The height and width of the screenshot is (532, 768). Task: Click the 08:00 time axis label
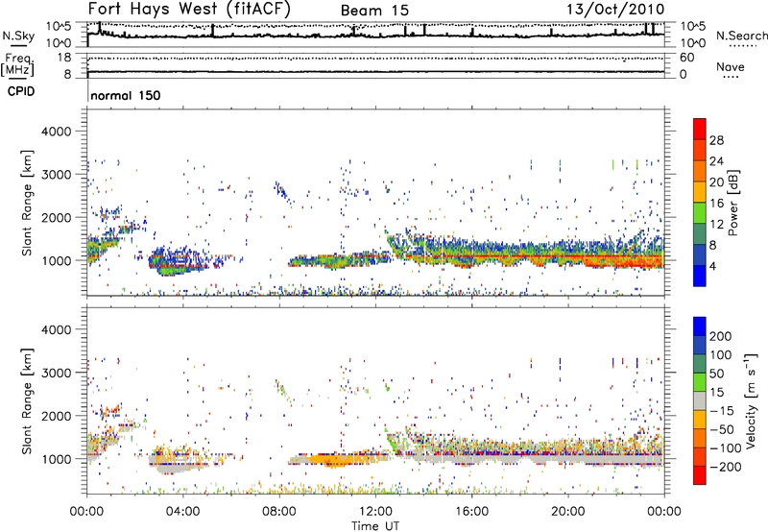pyautogui.click(x=279, y=512)
